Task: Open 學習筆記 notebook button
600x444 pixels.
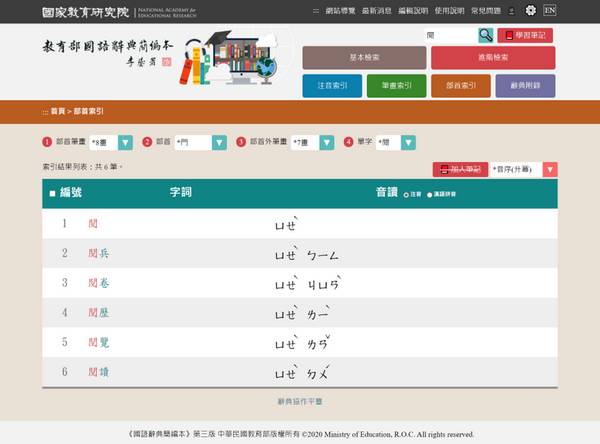Action: 525,35
